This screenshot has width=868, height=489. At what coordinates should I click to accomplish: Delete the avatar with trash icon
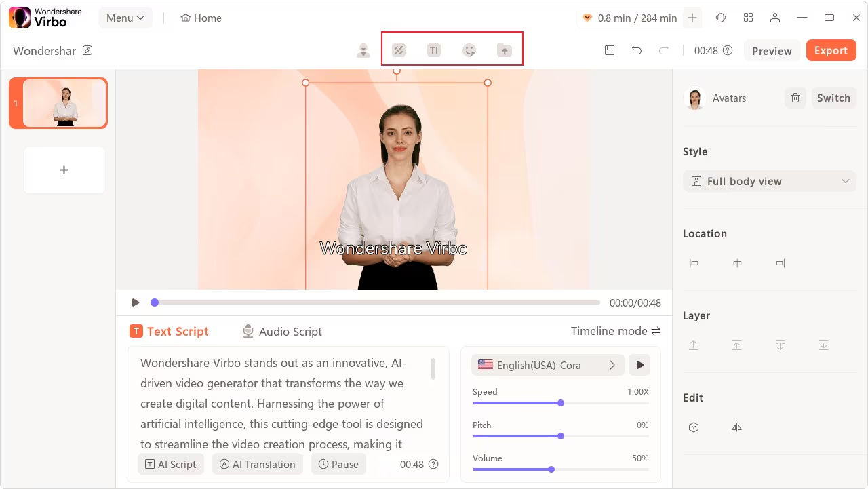click(x=795, y=98)
